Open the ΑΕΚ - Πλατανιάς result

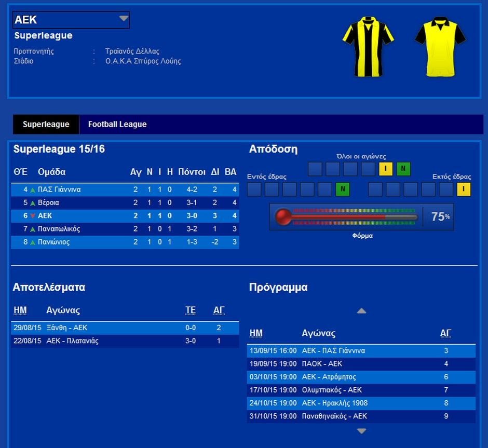click(72, 341)
